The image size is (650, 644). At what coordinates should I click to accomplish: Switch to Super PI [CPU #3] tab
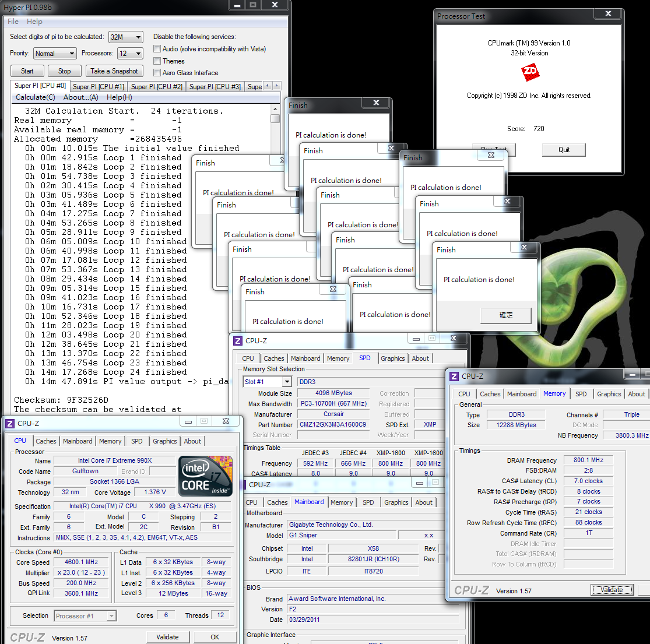coord(215,87)
